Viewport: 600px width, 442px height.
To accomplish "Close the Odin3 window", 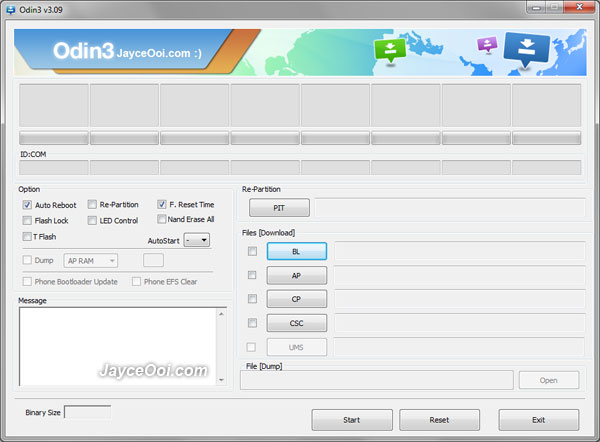I will [580, 7].
